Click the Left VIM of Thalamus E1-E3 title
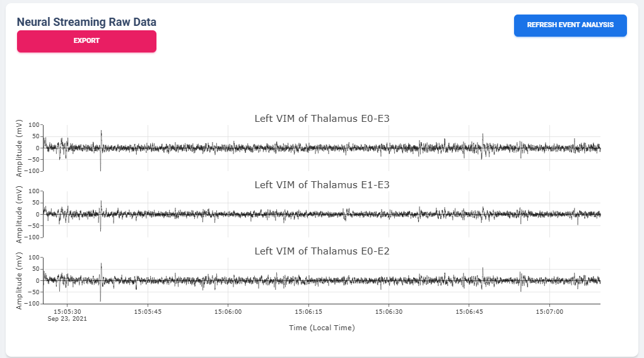The width and height of the screenshot is (644, 358). pos(322,184)
